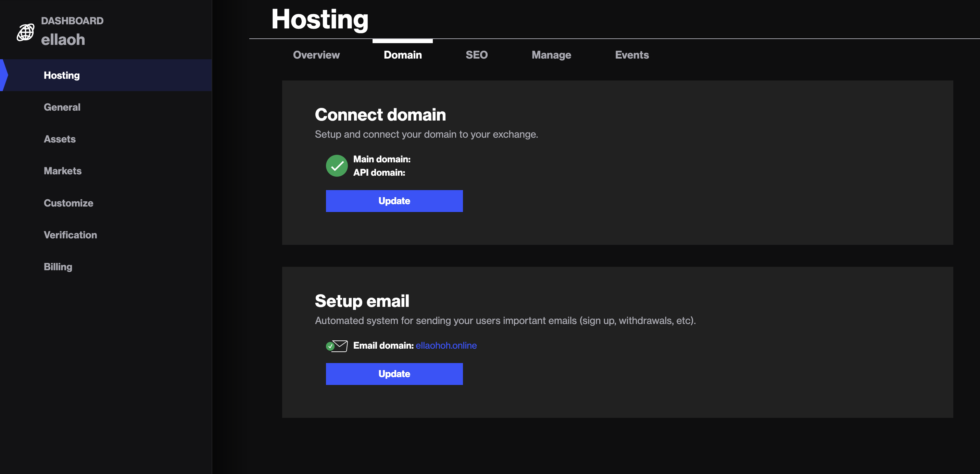This screenshot has width=980, height=474.
Task: Select Verification in the sidebar
Action: (71, 235)
